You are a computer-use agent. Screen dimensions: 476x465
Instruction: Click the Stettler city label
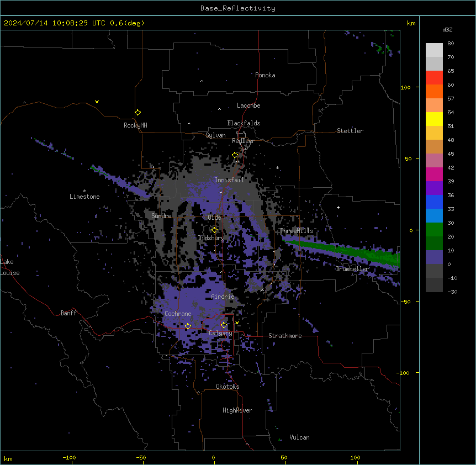click(350, 131)
